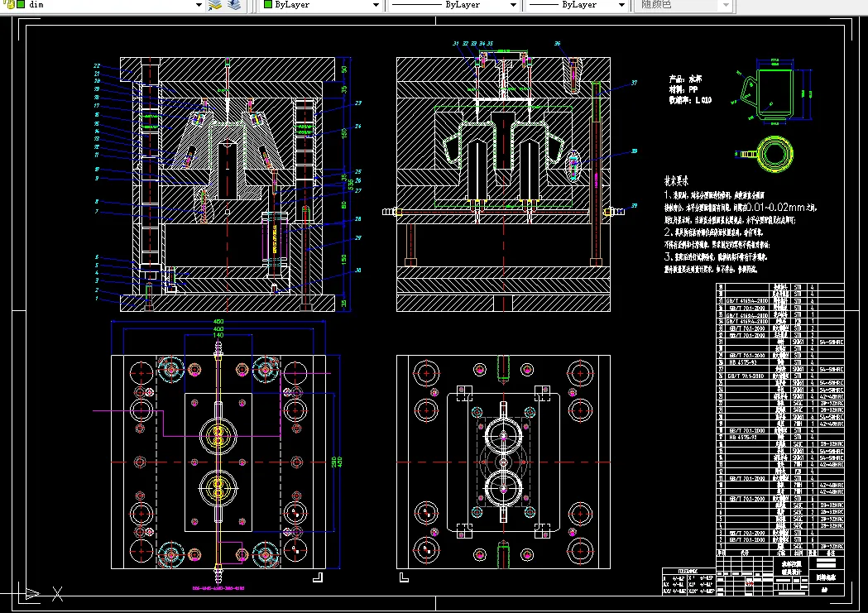Click the UCS origin icon in the drawing

point(32,594)
